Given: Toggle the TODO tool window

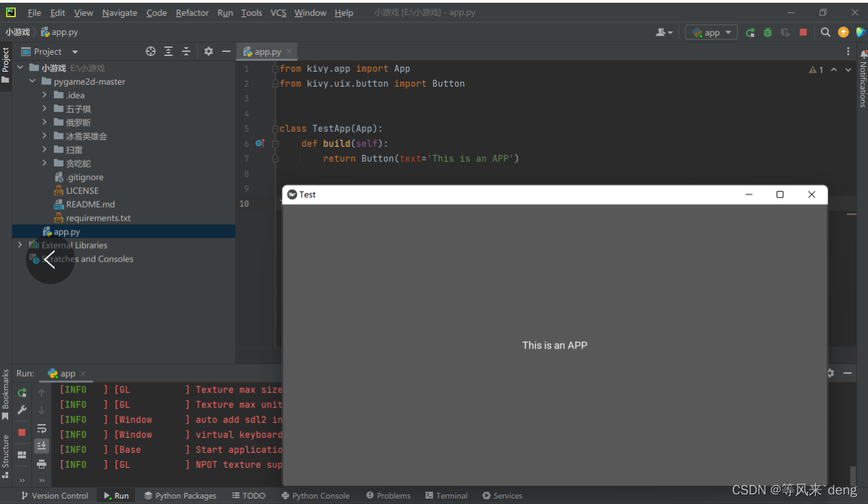Looking at the screenshot, I should click(x=249, y=495).
